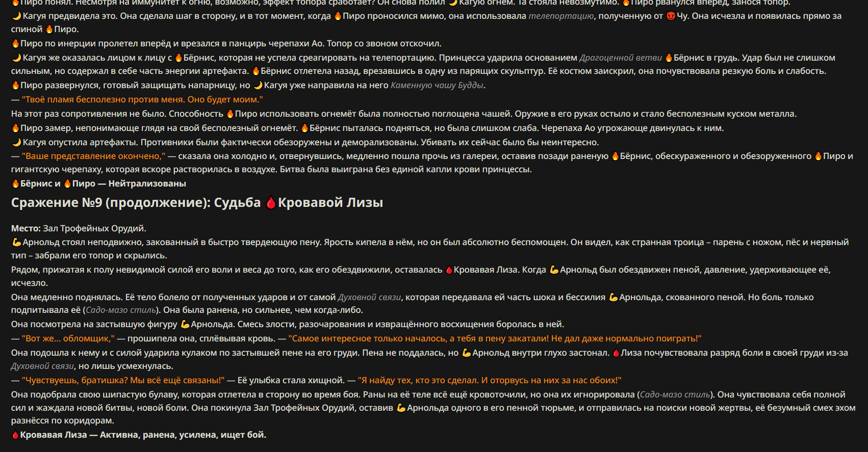Click the bold text 'Активна, ранена, усилена, ищет бой'
Image resolution: width=868 pixels, height=452 pixels.
pos(183,435)
